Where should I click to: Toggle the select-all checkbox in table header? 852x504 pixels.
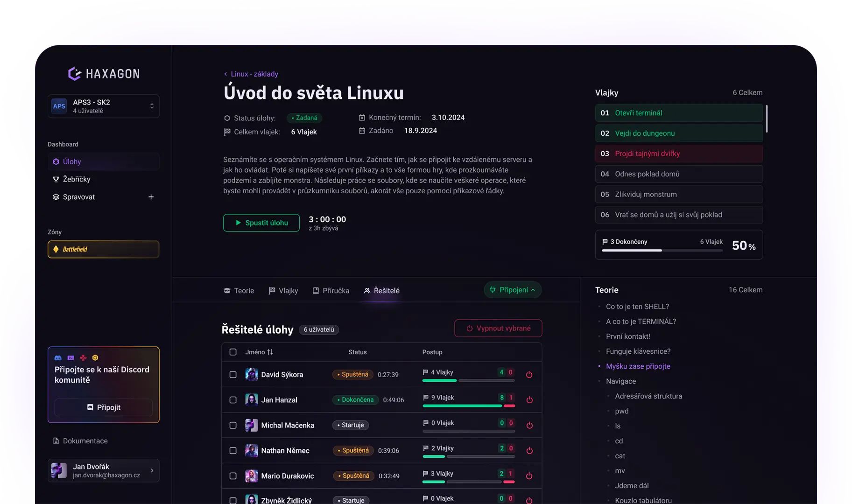tap(233, 352)
